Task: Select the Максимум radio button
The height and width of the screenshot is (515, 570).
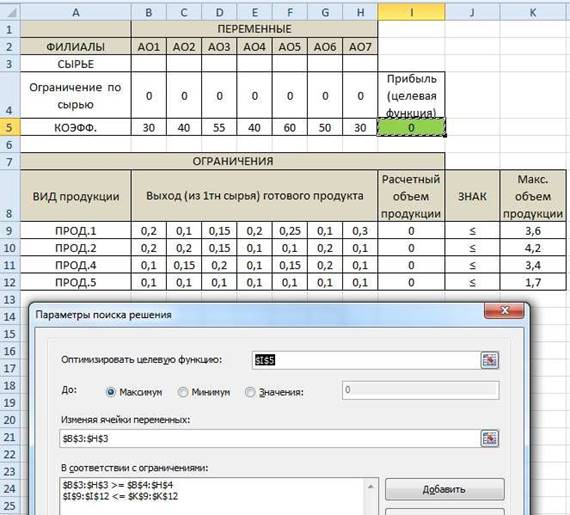Action: click(x=111, y=392)
